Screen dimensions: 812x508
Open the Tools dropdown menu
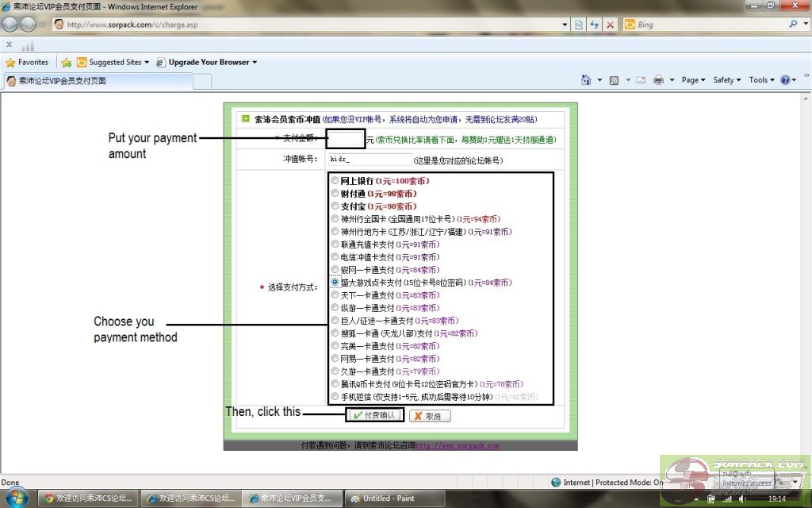(761, 80)
